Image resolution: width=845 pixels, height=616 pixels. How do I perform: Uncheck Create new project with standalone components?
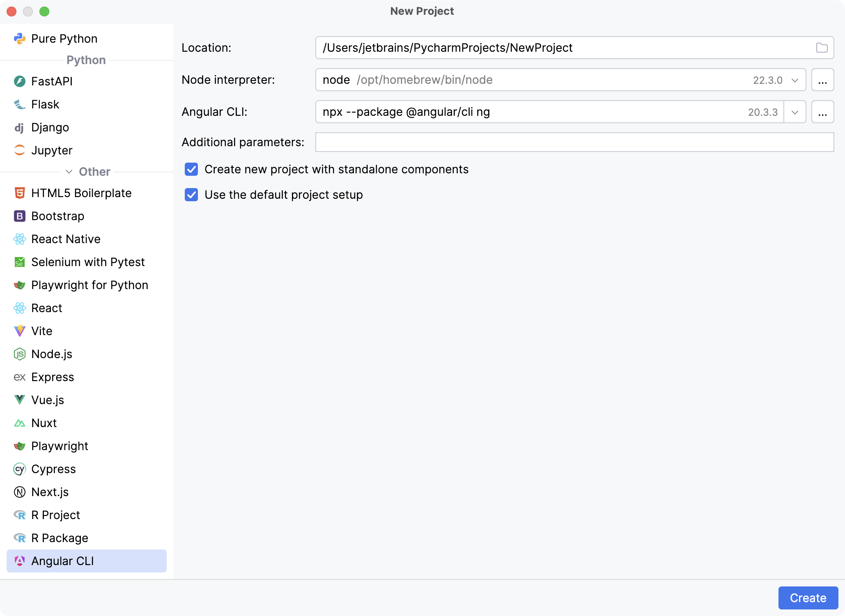point(191,169)
